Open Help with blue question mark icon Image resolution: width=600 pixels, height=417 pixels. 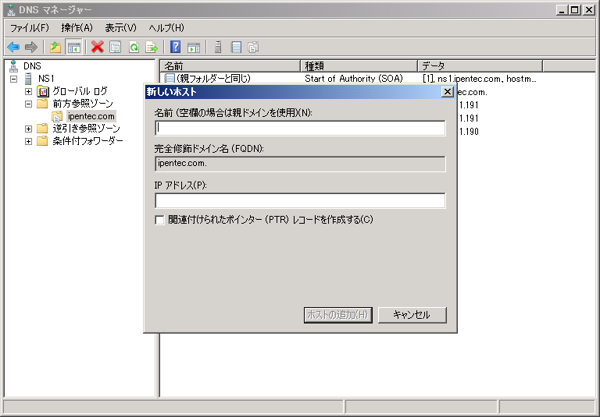[175, 47]
